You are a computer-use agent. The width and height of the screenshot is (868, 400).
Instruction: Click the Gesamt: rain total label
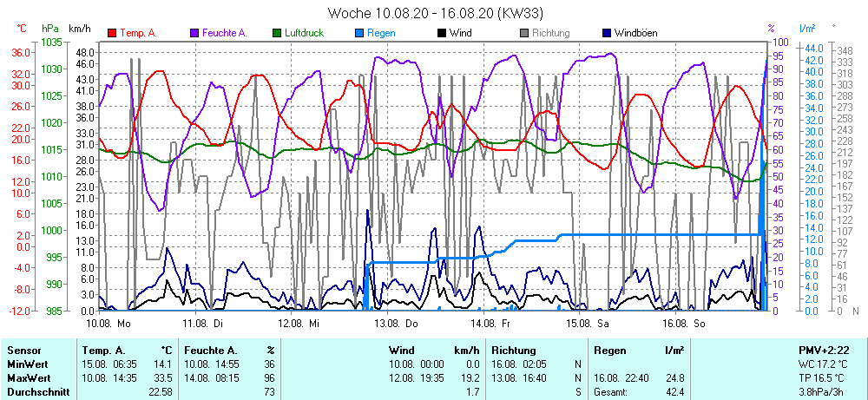(611, 392)
